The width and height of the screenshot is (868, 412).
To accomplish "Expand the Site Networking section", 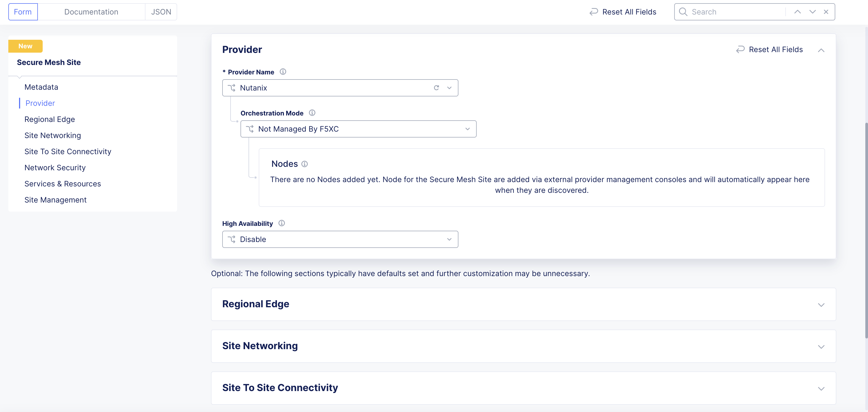I will pyautogui.click(x=821, y=346).
